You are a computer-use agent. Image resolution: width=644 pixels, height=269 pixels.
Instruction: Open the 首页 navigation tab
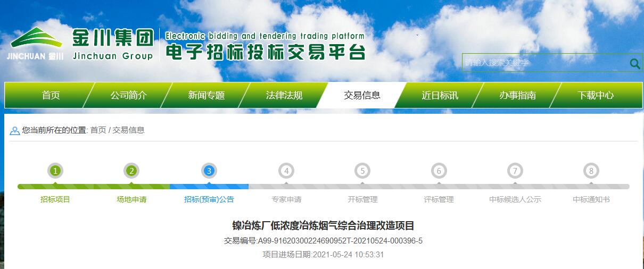[x=51, y=96]
